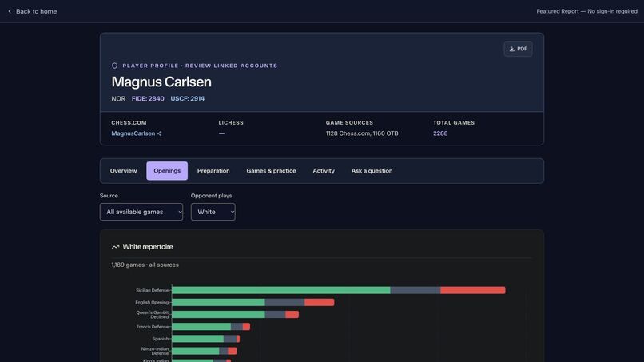Go to Ask a question tab
The width and height of the screenshot is (644, 362).
tap(372, 171)
